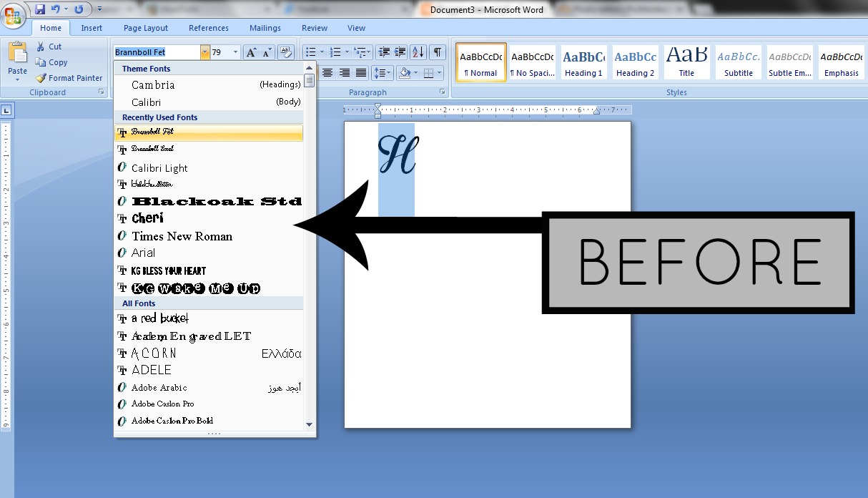The height and width of the screenshot is (498, 868).
Task: Center align the text
Action: click(x=327, y=73)
